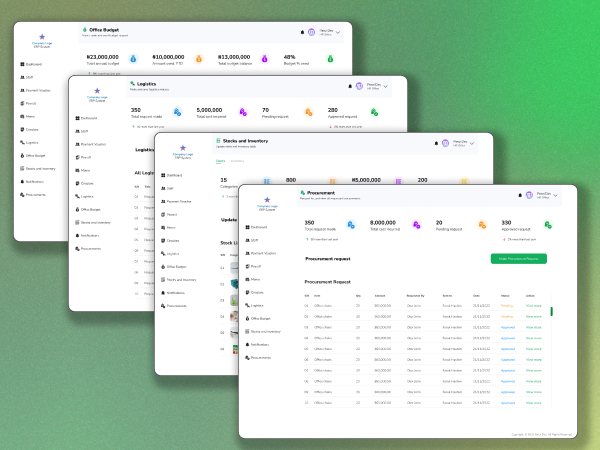The image size is (600, 450).
Task: Open Notifications in the Procurement window sidebar
Action: [x=257, y=344]
